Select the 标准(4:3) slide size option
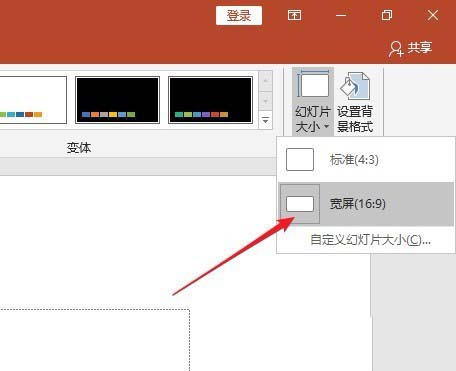456x371 pixels. 366,160
